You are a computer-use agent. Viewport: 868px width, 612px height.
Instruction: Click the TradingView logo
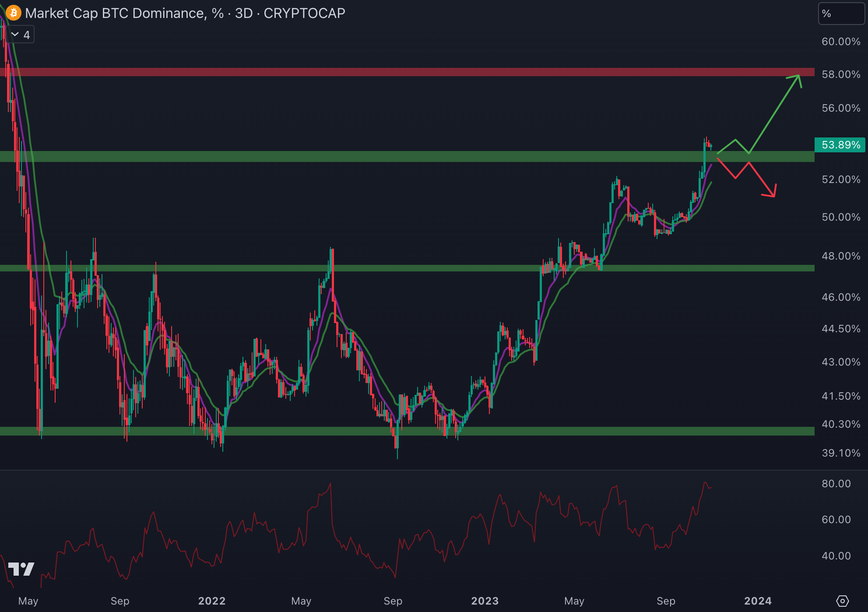click(21, 569)
